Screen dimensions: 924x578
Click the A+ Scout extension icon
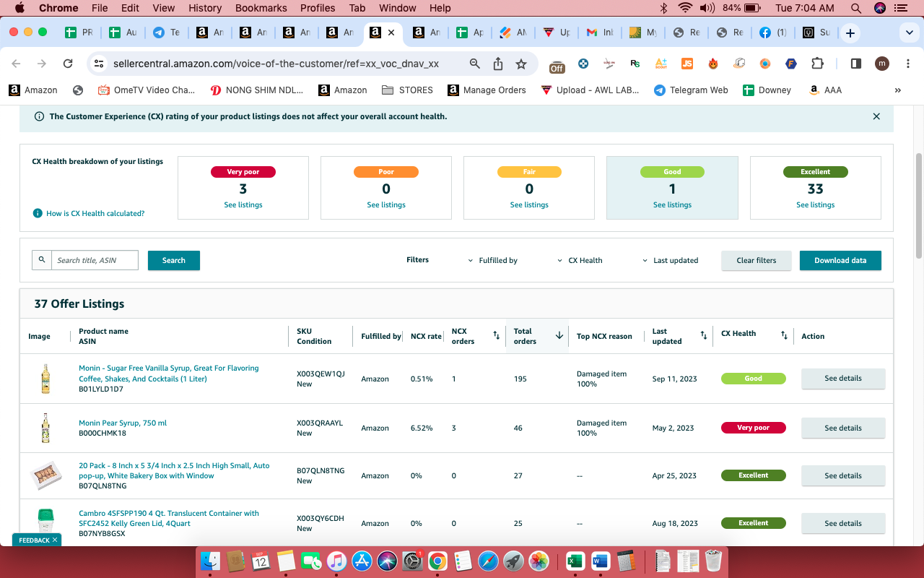click(x=661, y=64)
